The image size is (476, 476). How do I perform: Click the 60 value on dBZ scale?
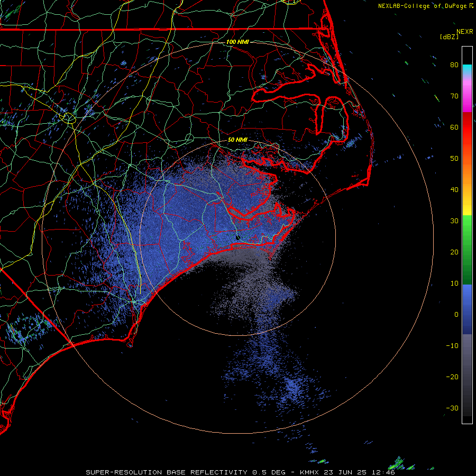click(454, 127)
